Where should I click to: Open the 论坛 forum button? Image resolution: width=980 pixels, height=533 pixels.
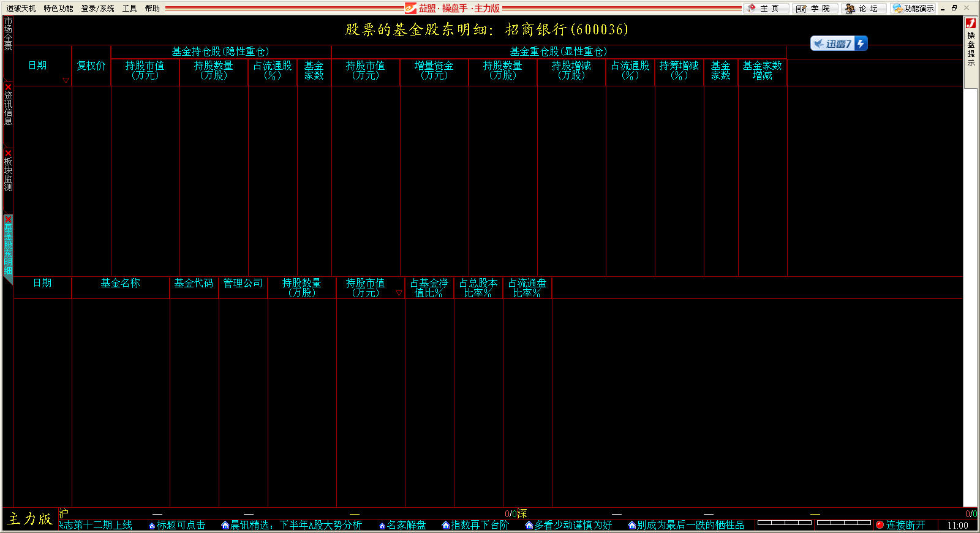coord(864,8)
